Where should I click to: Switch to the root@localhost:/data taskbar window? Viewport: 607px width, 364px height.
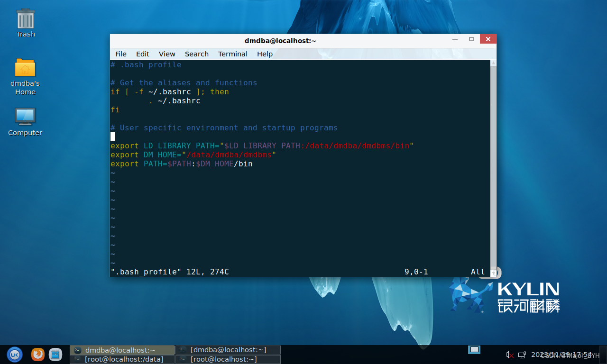pyautogui.click(x=122, y=359)
